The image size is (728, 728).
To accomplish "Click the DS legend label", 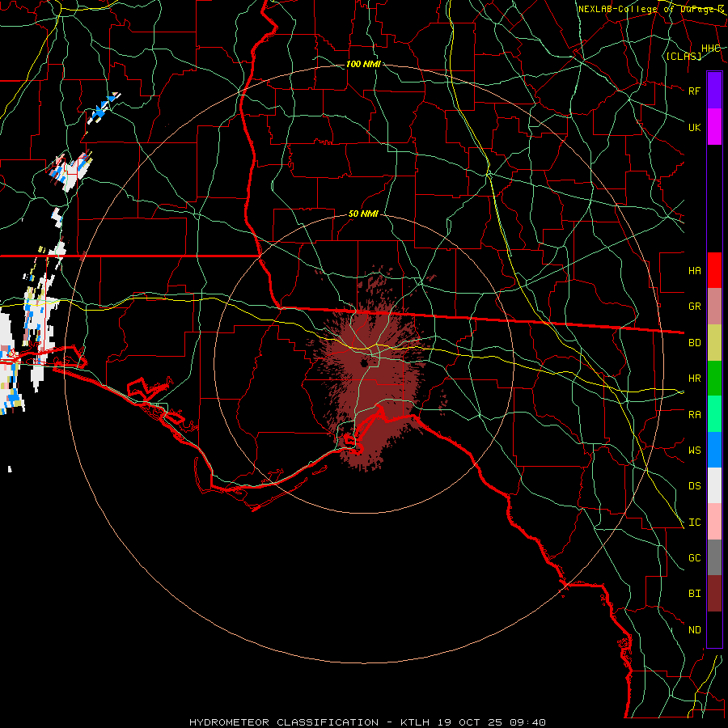I will [x=695, y=486].
